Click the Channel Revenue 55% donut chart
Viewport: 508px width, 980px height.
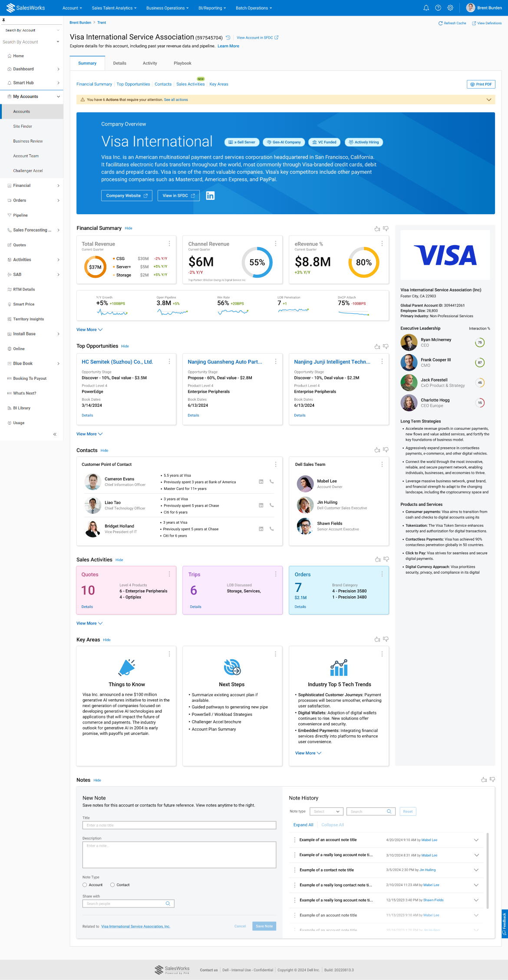257,262
